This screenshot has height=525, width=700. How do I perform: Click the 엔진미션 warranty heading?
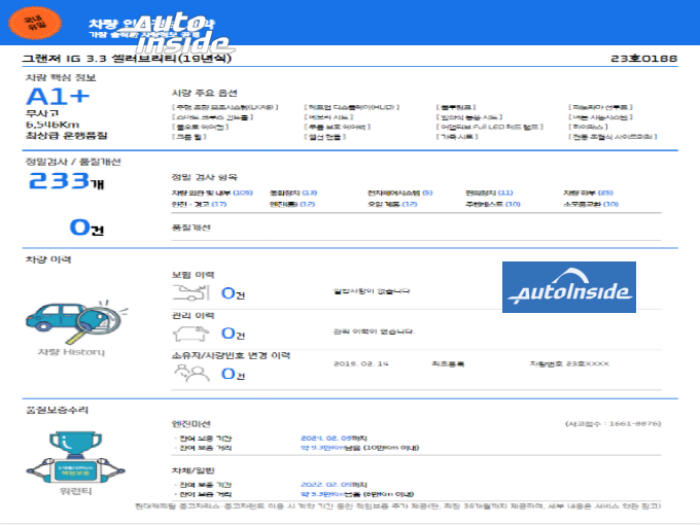pyautogui.click(x=191, y=424)
